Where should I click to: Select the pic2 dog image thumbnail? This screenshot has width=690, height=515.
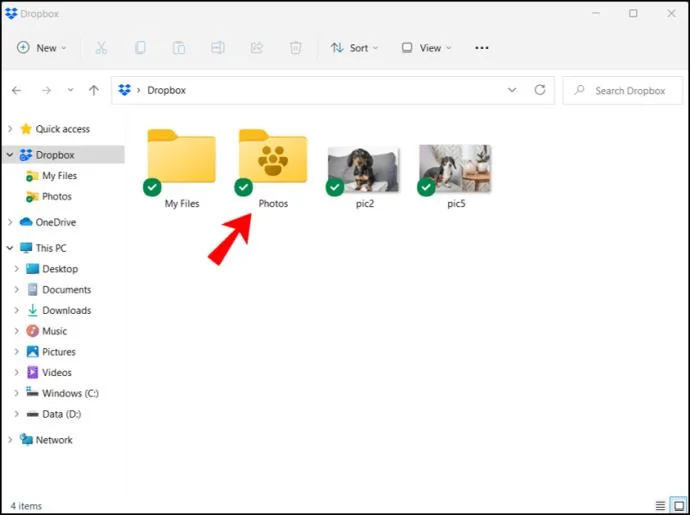[x=363, y=169]
